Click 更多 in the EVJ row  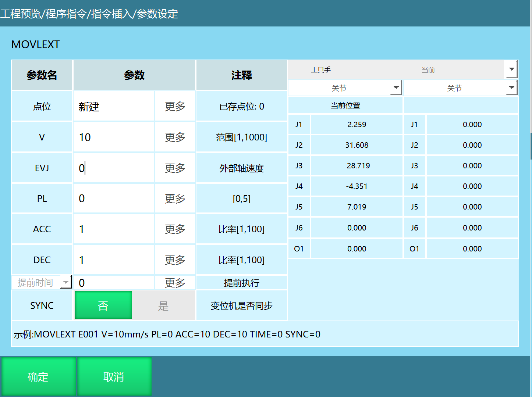pyautogui.click(x=175, y=168)
